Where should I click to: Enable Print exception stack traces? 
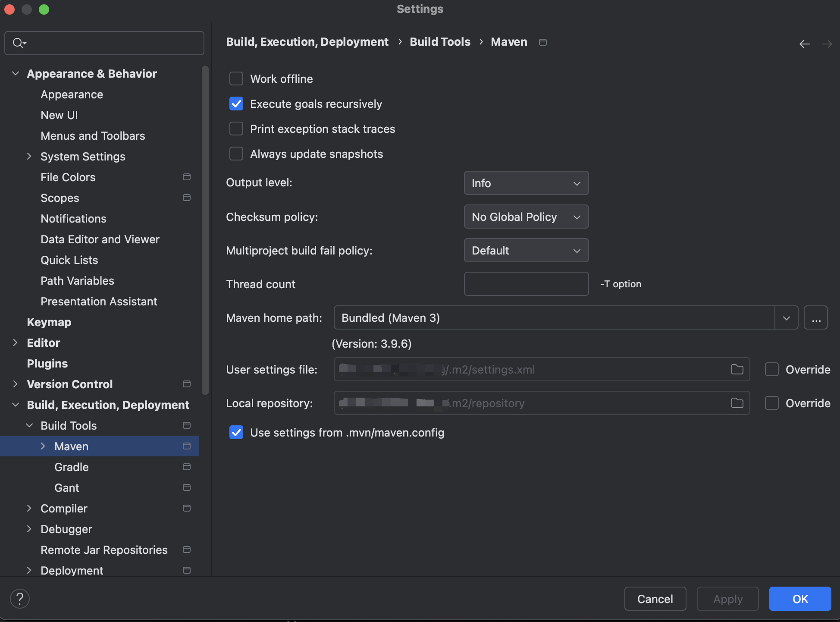[x=236, y=129]
